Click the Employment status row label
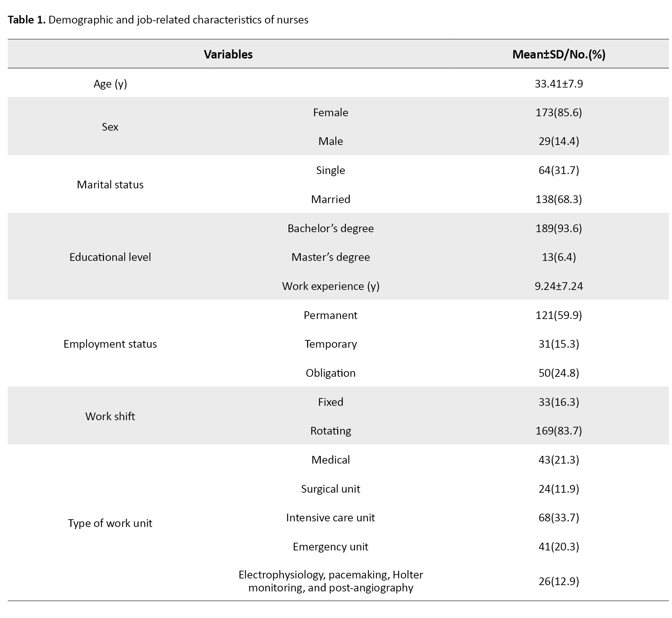Image resolution: width=672 pixels, height=618 pixels. click(110, 344)
